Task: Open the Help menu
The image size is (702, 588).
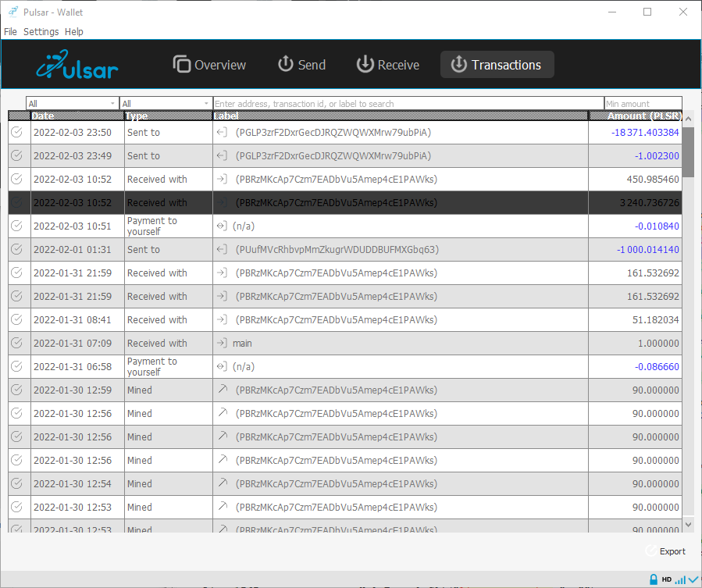Action: [74, 31]
